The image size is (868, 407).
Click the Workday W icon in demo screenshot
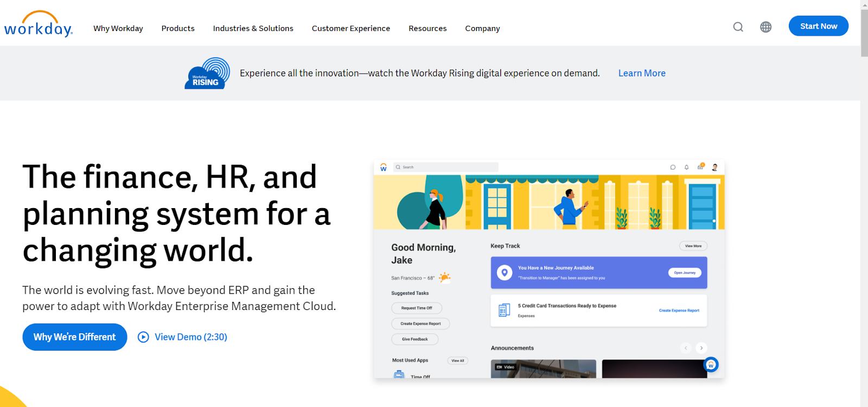click(x=384, y=167)
